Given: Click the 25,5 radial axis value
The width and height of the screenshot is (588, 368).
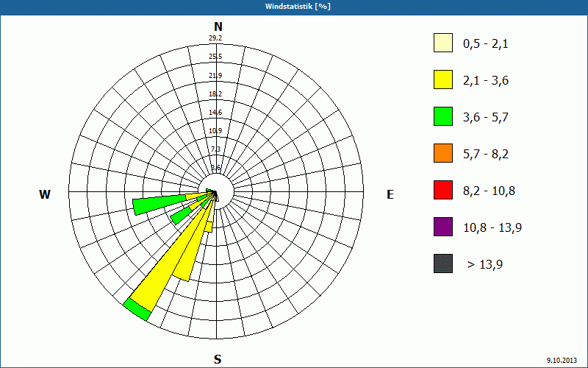Looking at the screenshot, I should click(215, 57).
